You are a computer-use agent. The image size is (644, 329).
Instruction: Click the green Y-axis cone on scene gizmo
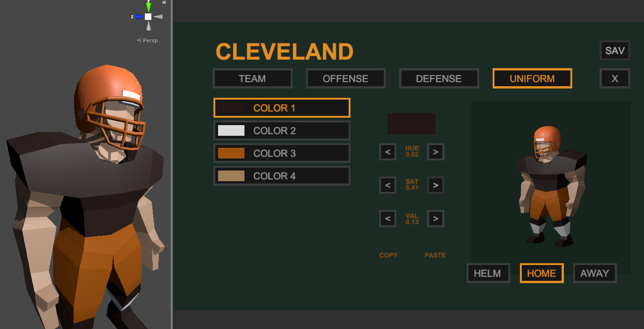click(148, 7)
